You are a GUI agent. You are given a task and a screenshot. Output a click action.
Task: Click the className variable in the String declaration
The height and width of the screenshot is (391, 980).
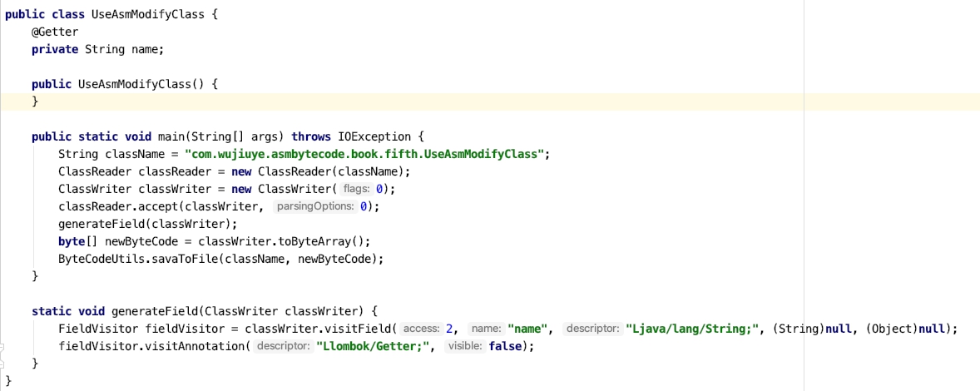click(137, 154)
